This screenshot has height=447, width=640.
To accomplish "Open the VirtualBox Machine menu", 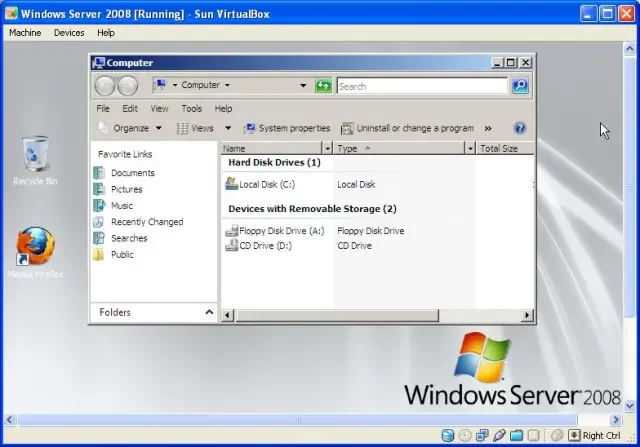I will click(25, 33).
